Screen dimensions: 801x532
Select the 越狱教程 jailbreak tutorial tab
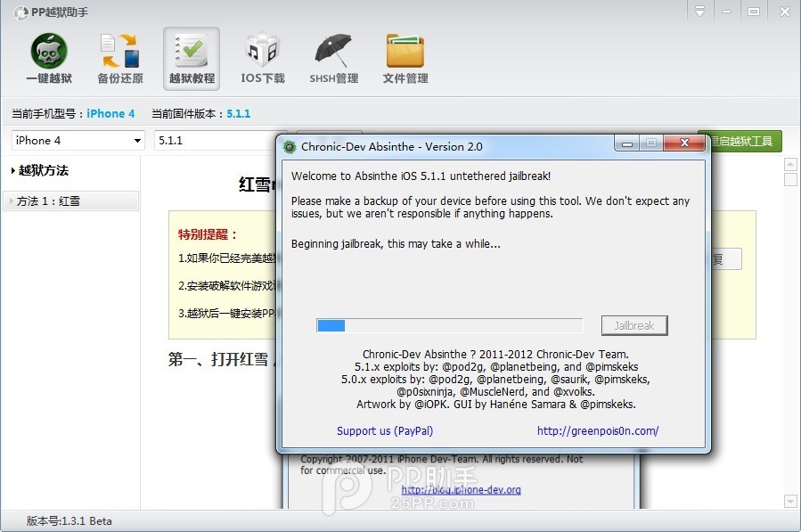click(x=192, y=59)
